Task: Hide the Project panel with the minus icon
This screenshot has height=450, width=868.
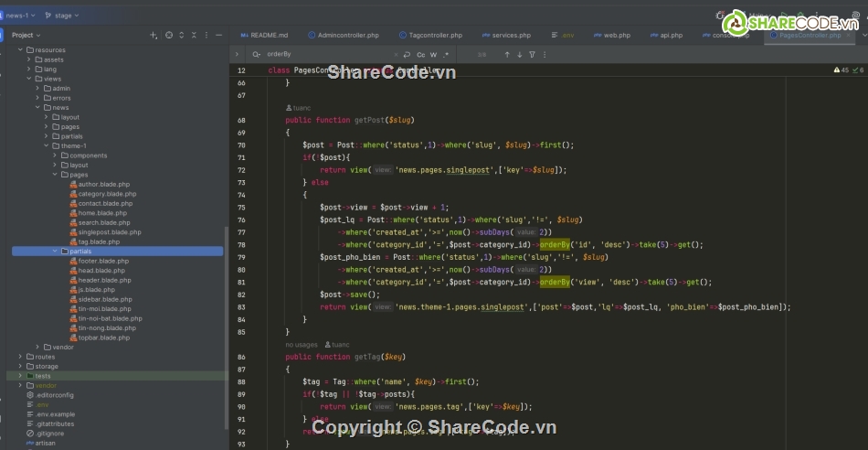Action: [218, 35]
